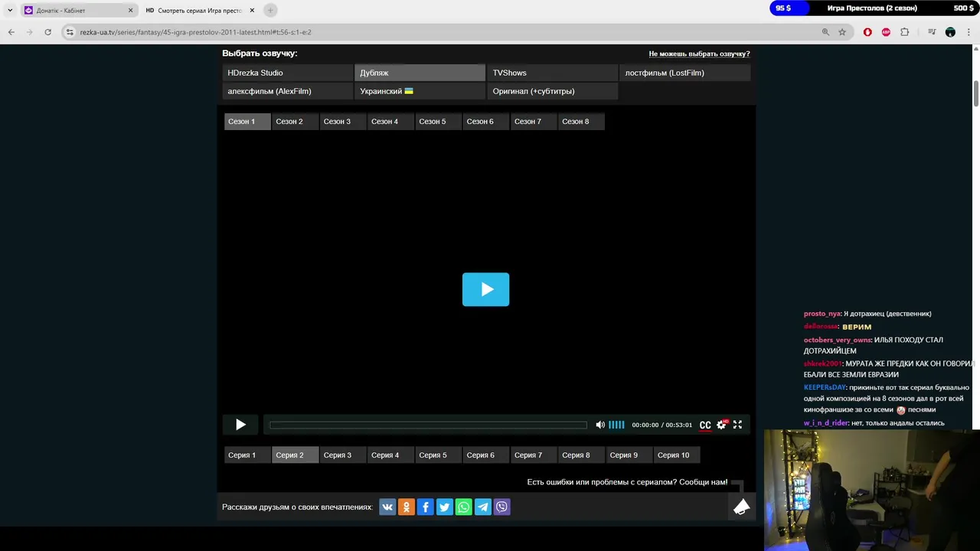980x551 pixels.
Task: Share on Twitter
Action: 445,507
